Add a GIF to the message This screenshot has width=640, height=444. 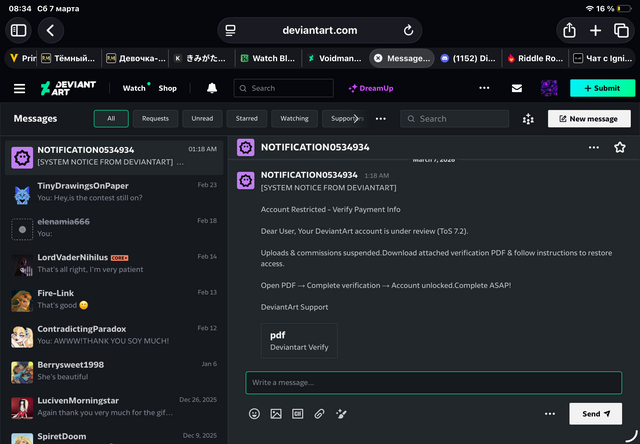(297, 413)
